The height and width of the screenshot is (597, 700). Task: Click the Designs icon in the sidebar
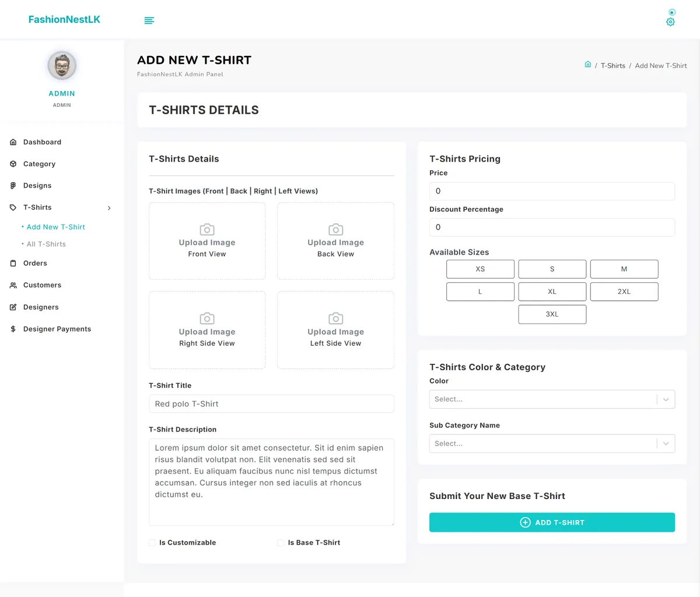coord(13,185)
